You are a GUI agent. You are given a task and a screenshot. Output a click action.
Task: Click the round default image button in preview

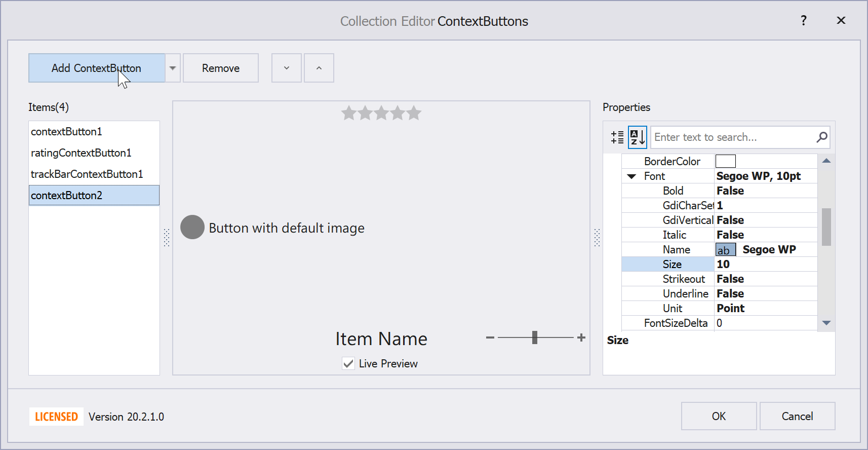coord(192,227)
